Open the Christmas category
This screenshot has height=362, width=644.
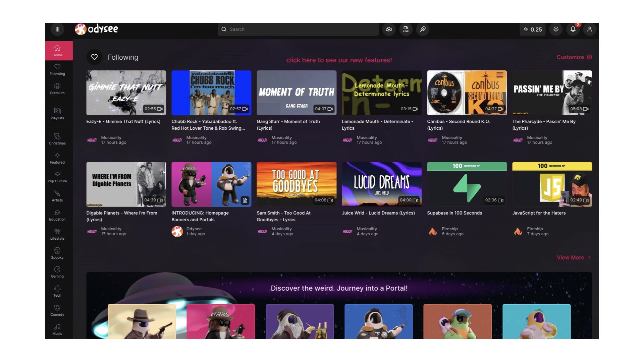[57, 139]
